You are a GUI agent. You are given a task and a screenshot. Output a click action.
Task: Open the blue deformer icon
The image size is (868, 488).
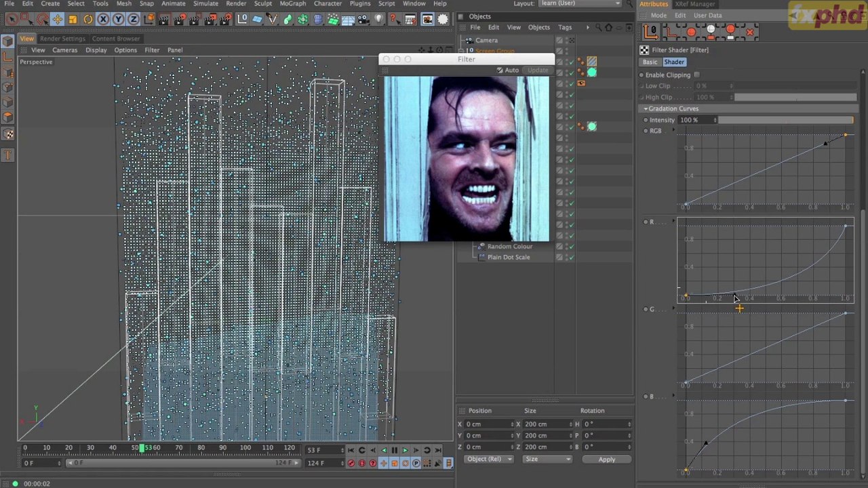point(318,19)
